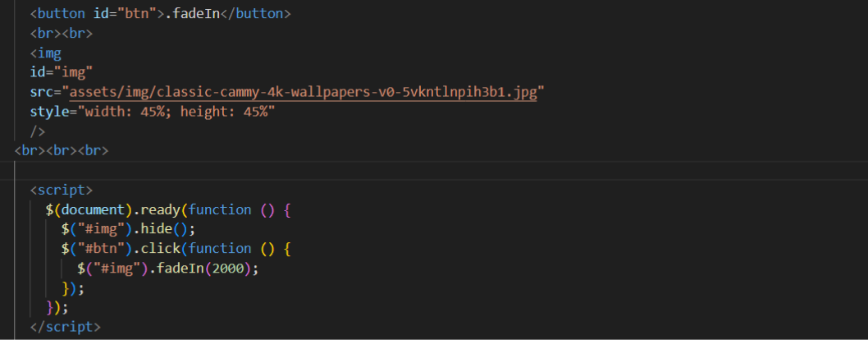Click the 2000 duration value in fadeIn
The height and width of the screenshot is (340, 868).
point(228,269)
